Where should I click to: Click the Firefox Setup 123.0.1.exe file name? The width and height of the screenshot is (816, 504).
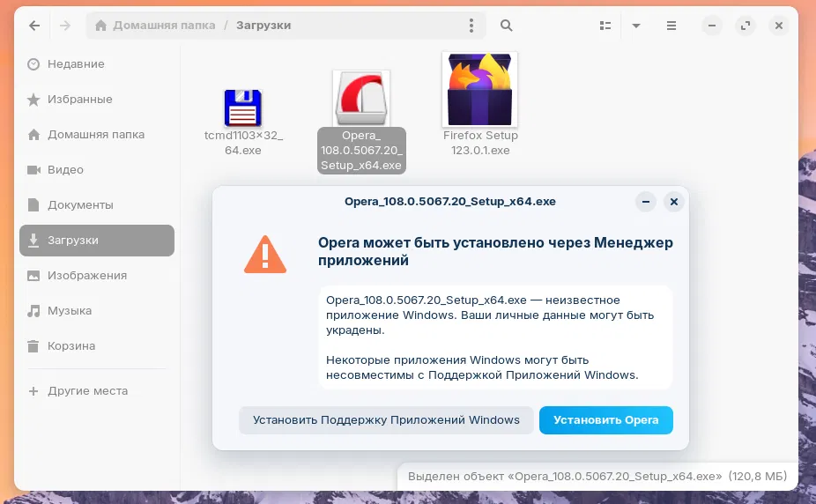[480, 143]
